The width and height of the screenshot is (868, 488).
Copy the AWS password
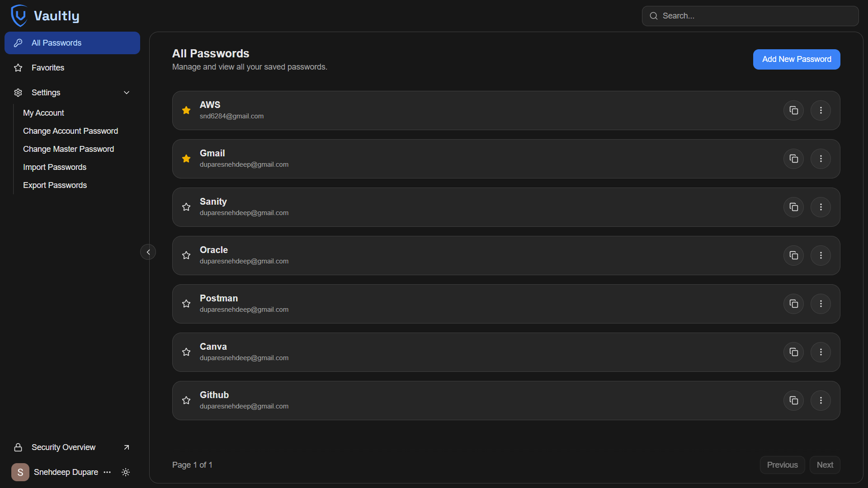793,110
